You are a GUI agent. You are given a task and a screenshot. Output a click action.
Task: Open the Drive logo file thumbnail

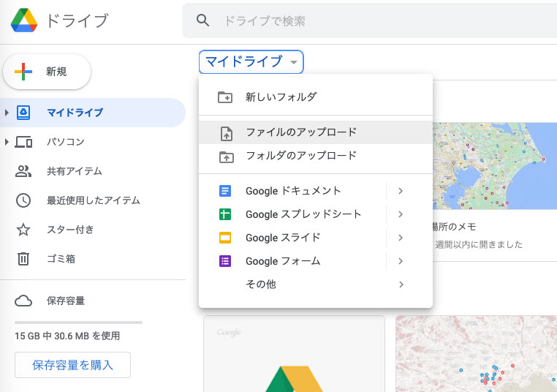(294, 354)
